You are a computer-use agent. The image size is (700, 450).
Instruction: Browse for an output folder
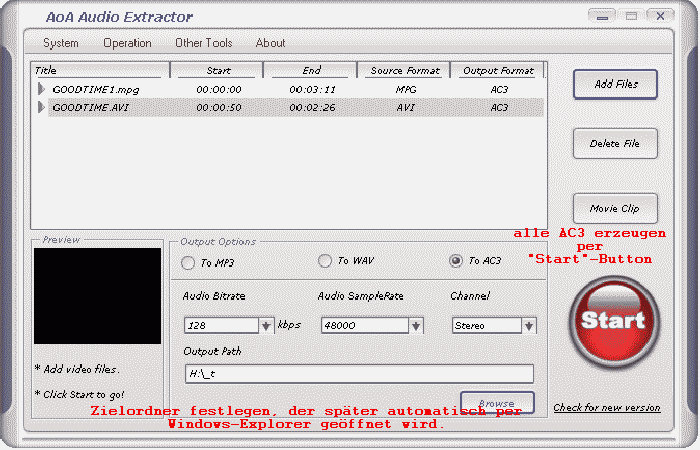pyautogui.click(x=497, y=404)
